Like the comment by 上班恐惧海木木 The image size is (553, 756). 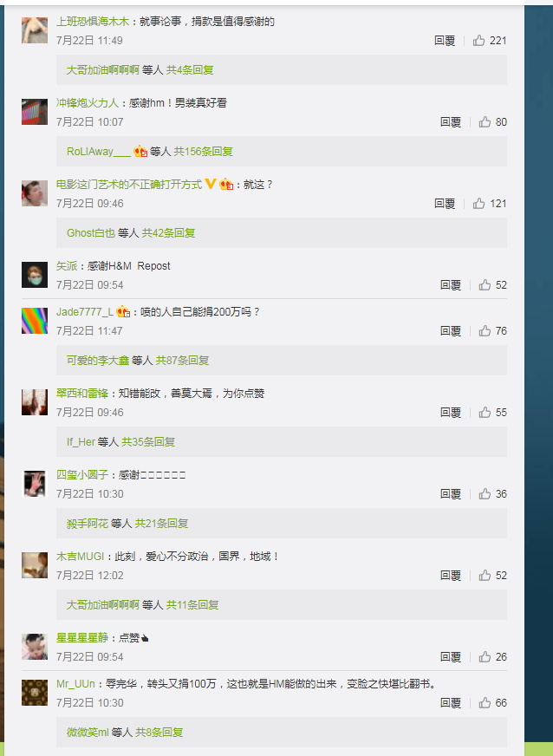478,41
